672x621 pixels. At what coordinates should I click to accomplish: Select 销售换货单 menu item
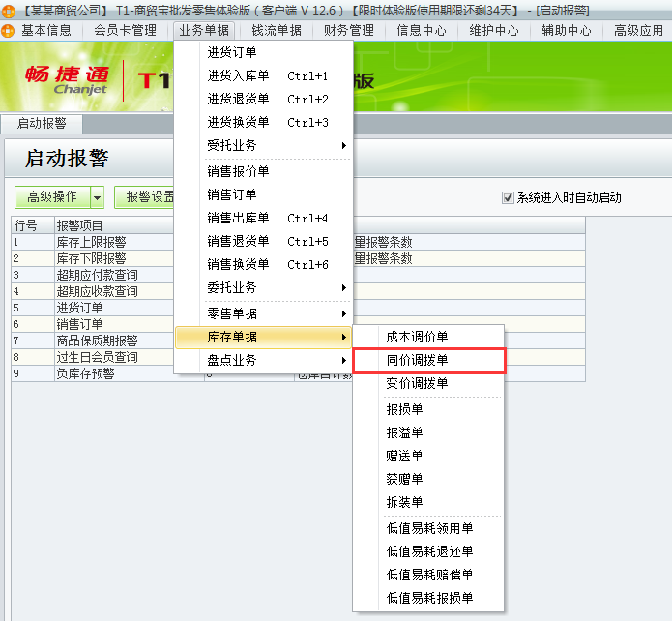click(263, 265)
